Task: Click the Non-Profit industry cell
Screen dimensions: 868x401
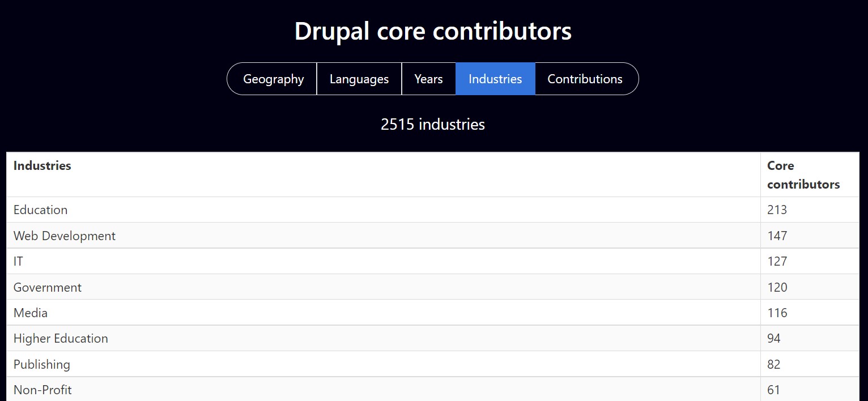Action: (x=384, y=389)
